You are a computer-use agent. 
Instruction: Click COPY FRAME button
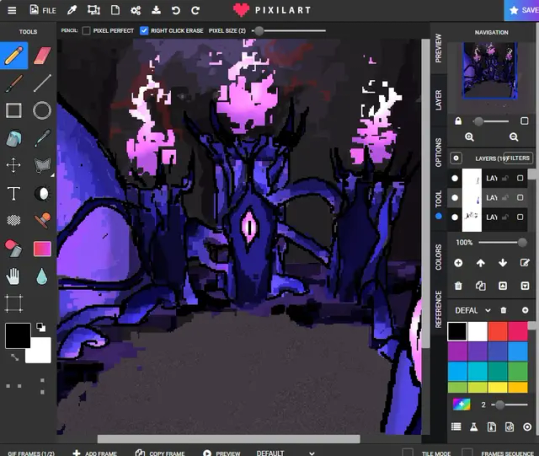(160, 453)
